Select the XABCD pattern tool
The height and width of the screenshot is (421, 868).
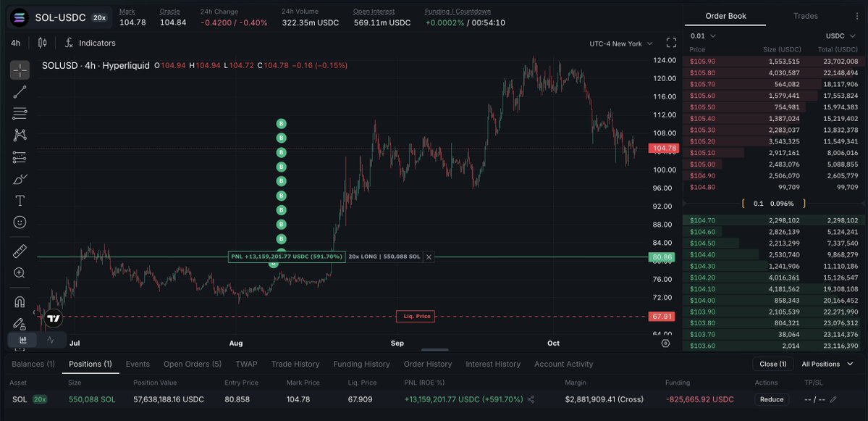[20, 136]
